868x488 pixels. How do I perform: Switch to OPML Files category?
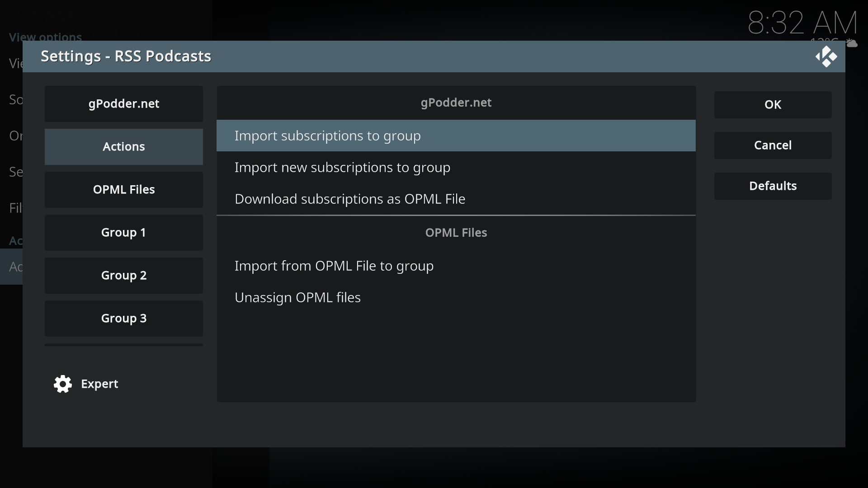coord(123,190)
